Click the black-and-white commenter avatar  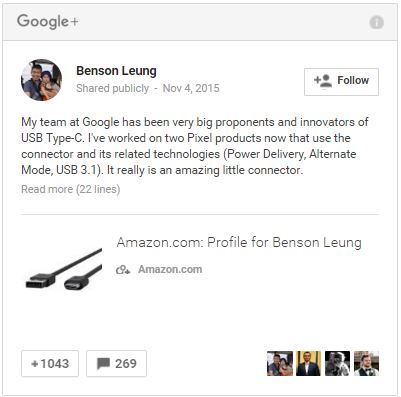pyautogui.click(x=337, y=363)
